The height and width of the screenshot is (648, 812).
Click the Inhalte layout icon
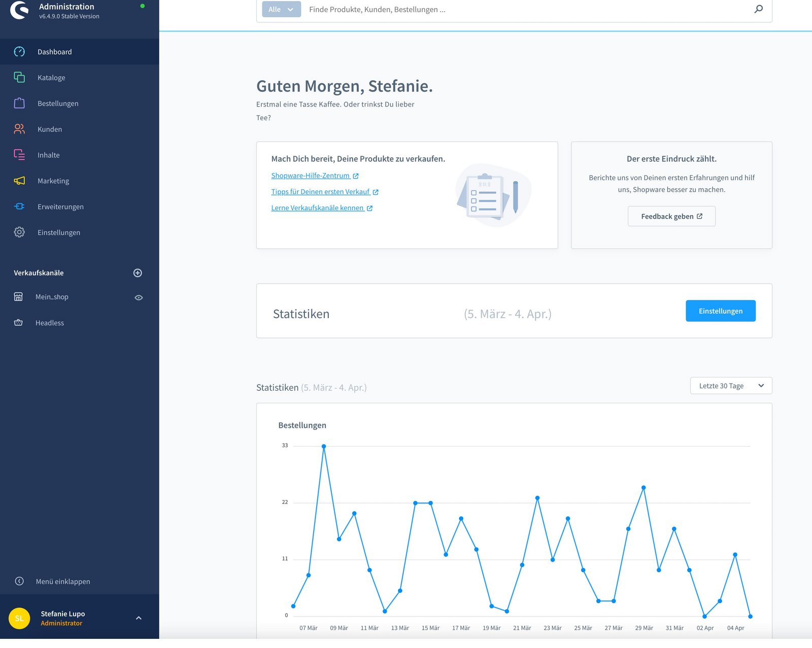[x=19, y=155]
